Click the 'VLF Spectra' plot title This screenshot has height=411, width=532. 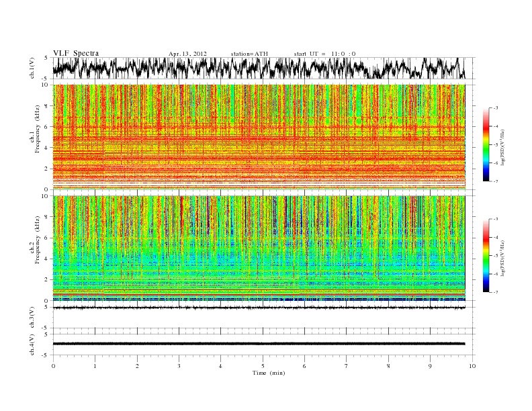76,53
